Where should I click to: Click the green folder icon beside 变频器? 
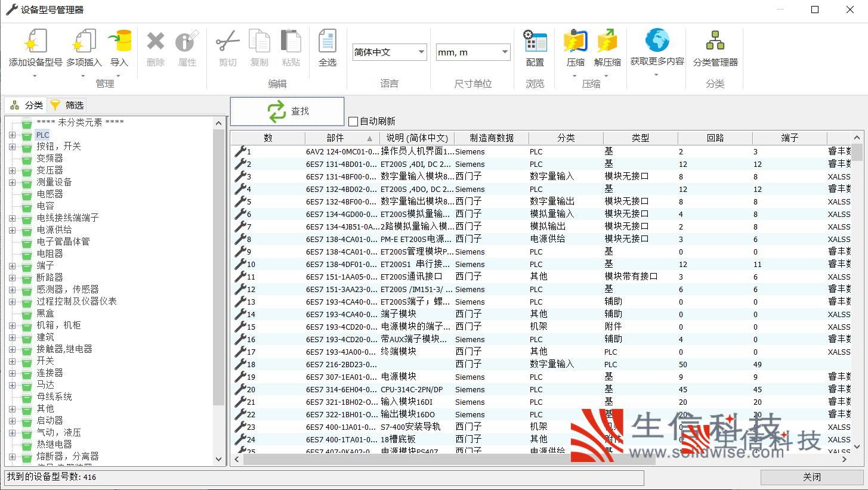(x=26, y=159)
